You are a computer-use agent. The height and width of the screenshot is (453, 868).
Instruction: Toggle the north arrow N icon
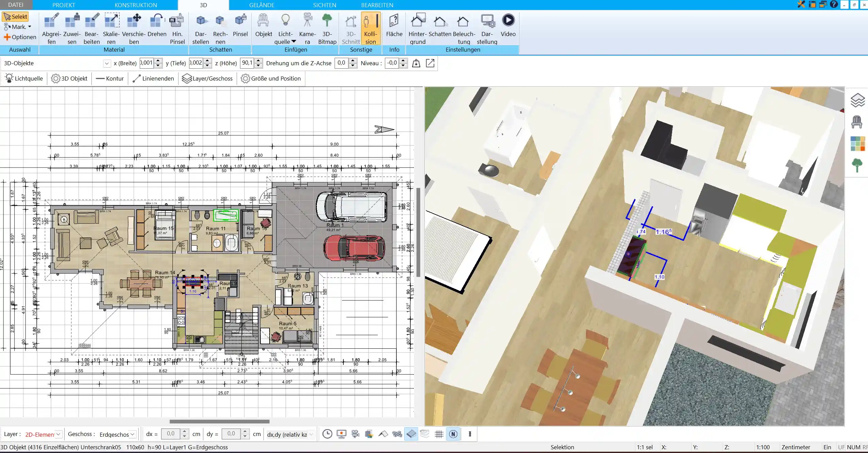453,434
